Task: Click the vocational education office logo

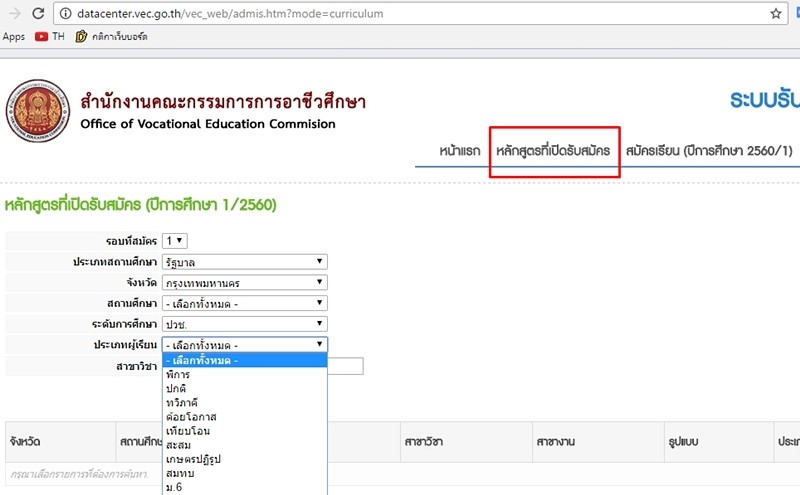Action: point(38,112)
